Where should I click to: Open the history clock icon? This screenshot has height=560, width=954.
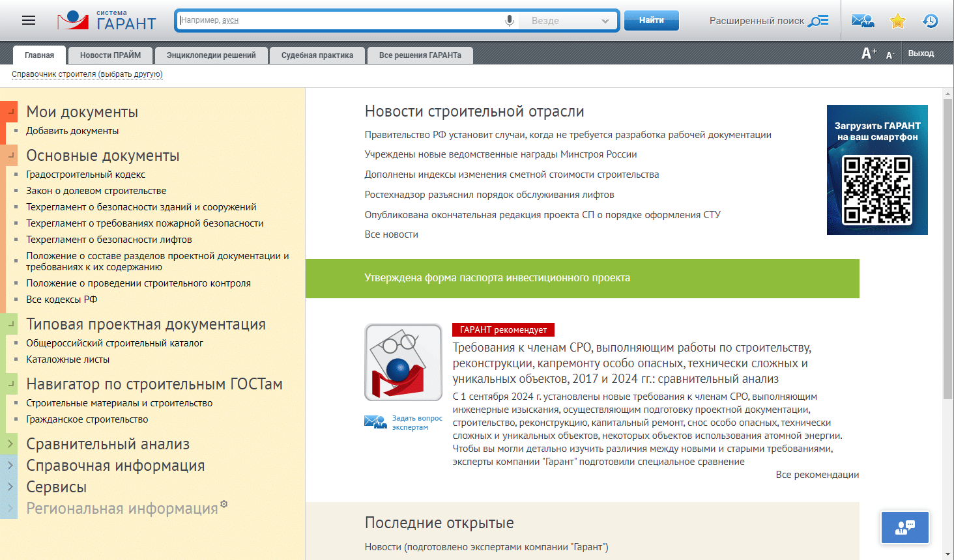pos(930,21)
